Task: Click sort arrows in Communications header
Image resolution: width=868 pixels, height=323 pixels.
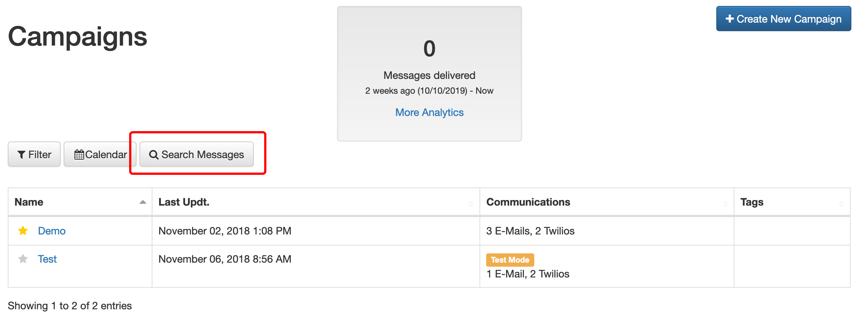Action: click(x=725, y=203)
